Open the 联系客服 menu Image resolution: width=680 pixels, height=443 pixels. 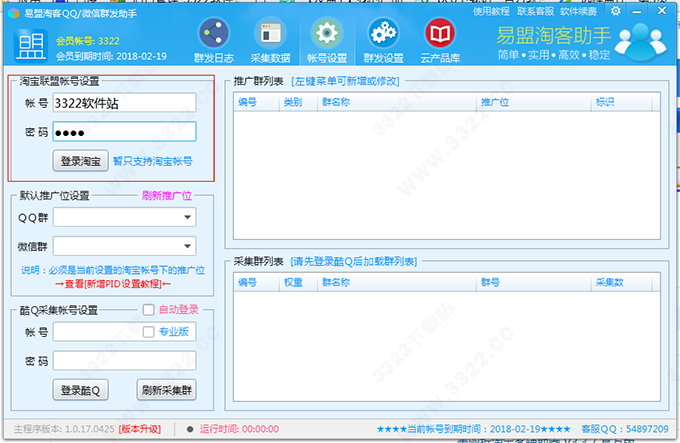point(535,11)
